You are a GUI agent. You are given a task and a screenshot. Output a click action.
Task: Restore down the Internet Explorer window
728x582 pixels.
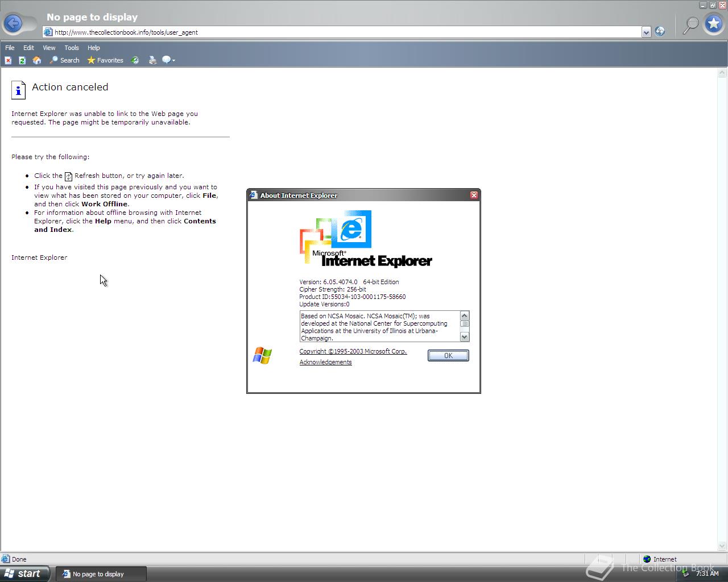(x=712, y=5)
